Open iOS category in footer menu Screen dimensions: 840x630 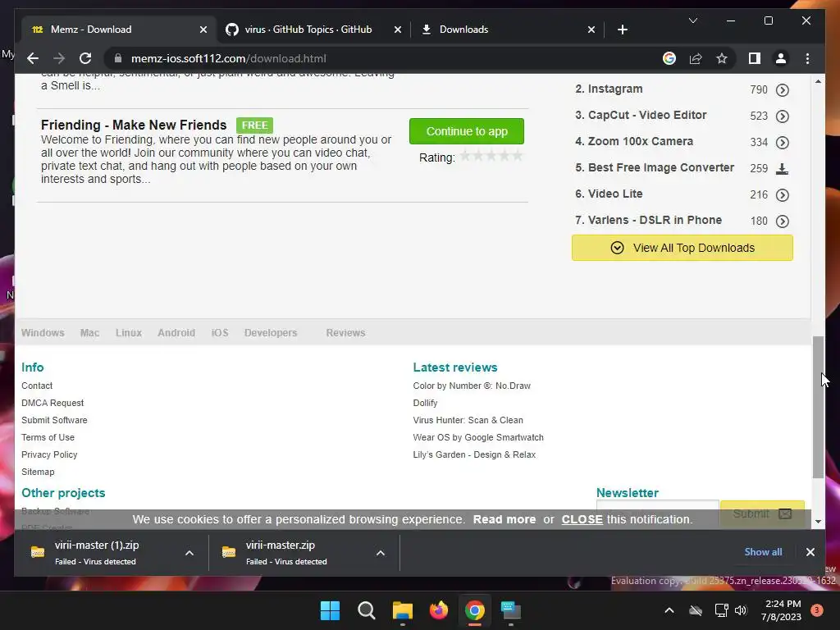[x=220, y=333]
